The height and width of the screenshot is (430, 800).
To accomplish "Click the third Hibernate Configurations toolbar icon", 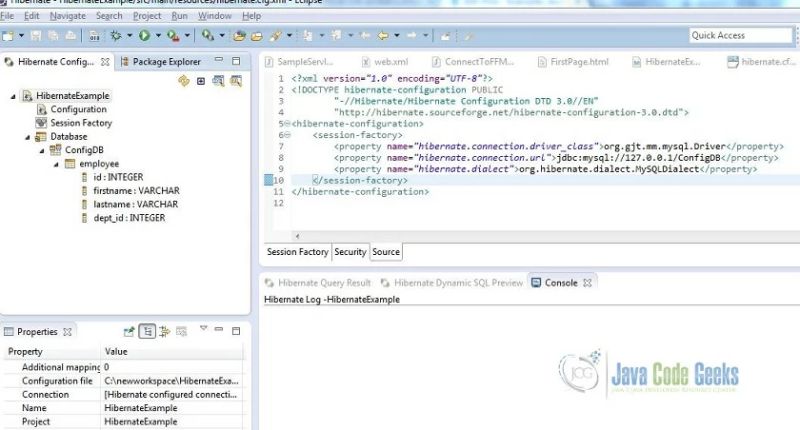I will coord(218,81).
